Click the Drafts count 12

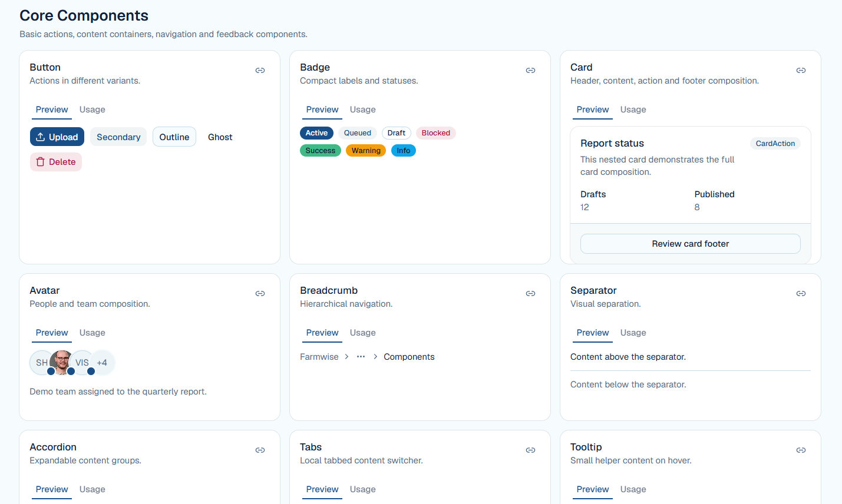[585, 207]
